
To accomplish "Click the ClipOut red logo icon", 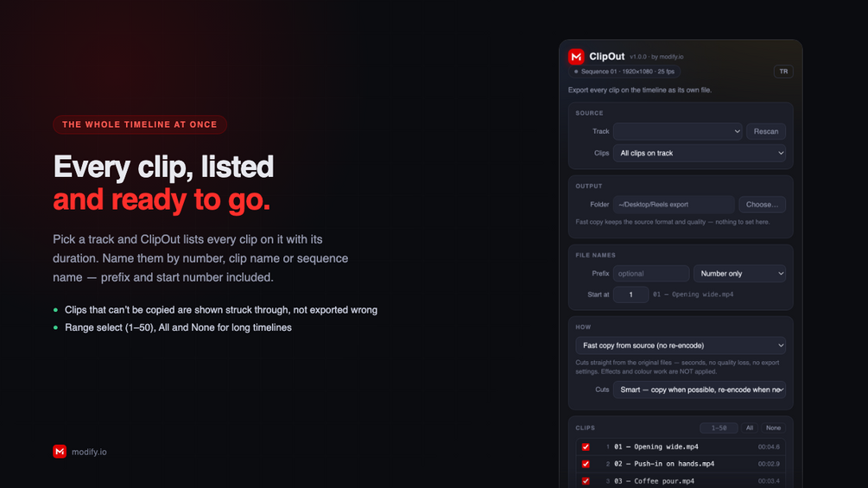I will (x=576, y=56).
